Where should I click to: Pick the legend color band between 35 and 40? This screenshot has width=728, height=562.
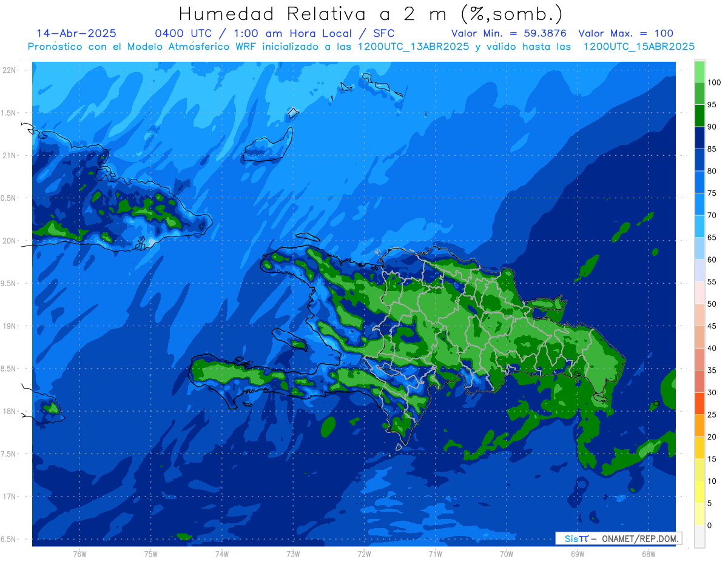[x=699, y=359]
